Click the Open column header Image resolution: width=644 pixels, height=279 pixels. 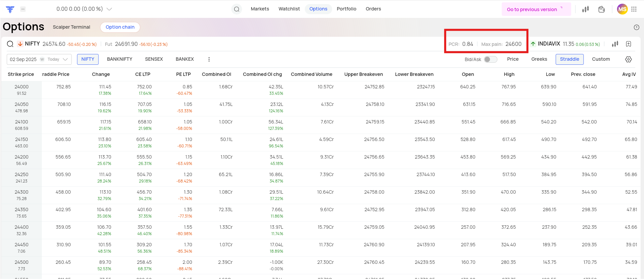[468, 74]
